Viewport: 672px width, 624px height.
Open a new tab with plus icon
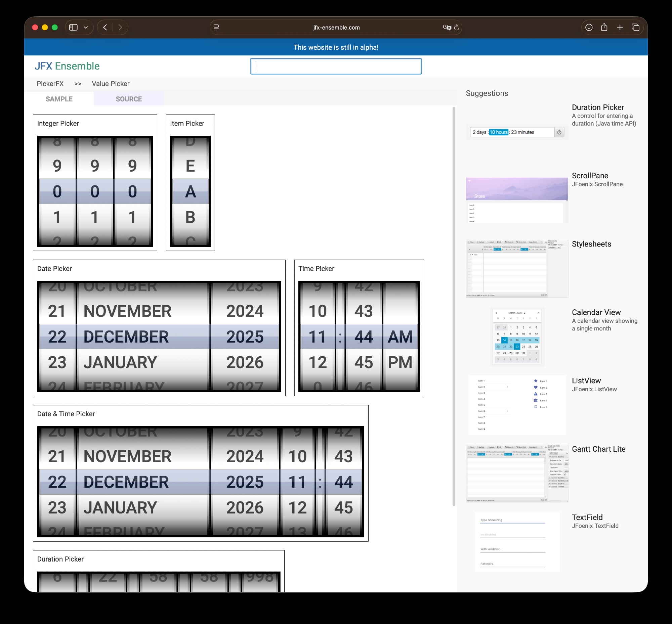[x=620, y=27]
